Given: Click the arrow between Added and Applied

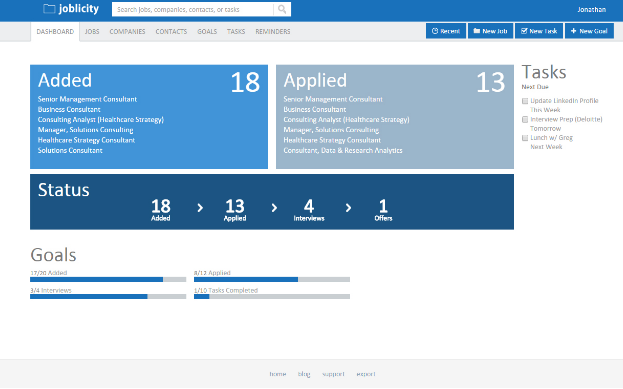Looking at the screenshot, I should (x=200, y=207).
